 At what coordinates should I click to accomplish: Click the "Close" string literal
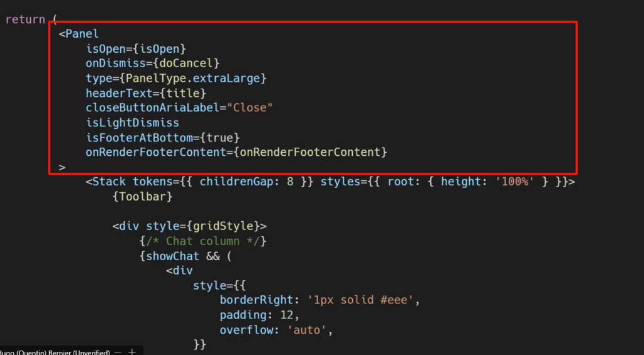(250, 107)
